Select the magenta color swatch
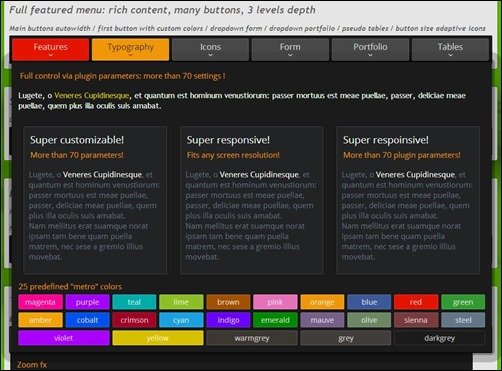Image resolution: width=502 pixels, height=371 pixels. tap(40, 302)
